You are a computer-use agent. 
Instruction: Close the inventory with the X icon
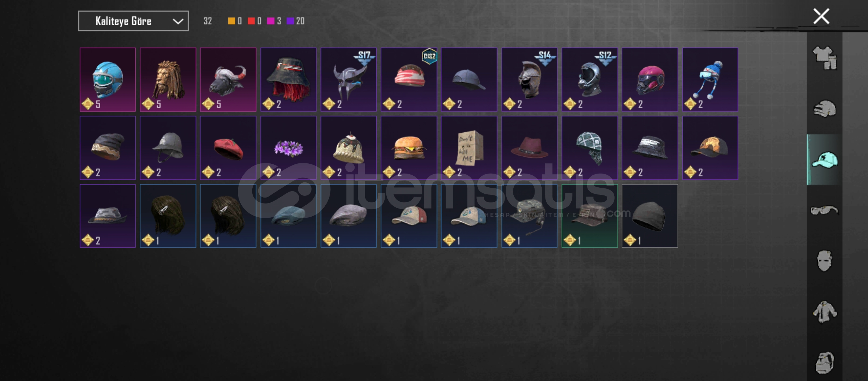pyautogui.click(x=821, y=17)
